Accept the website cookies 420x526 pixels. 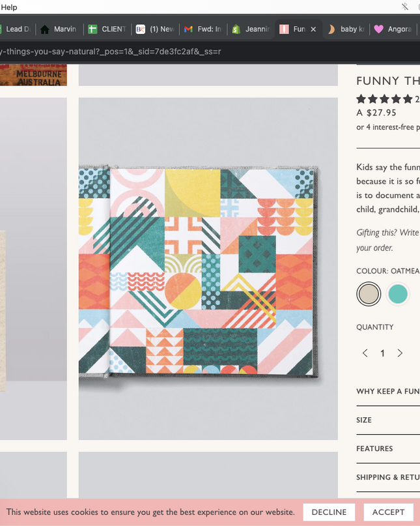388,512
